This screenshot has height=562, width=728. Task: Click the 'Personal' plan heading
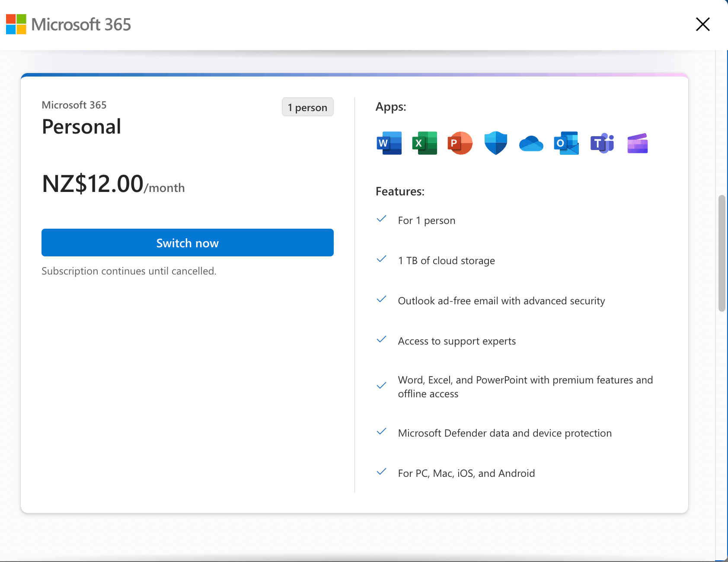click(x=82, y=127)
